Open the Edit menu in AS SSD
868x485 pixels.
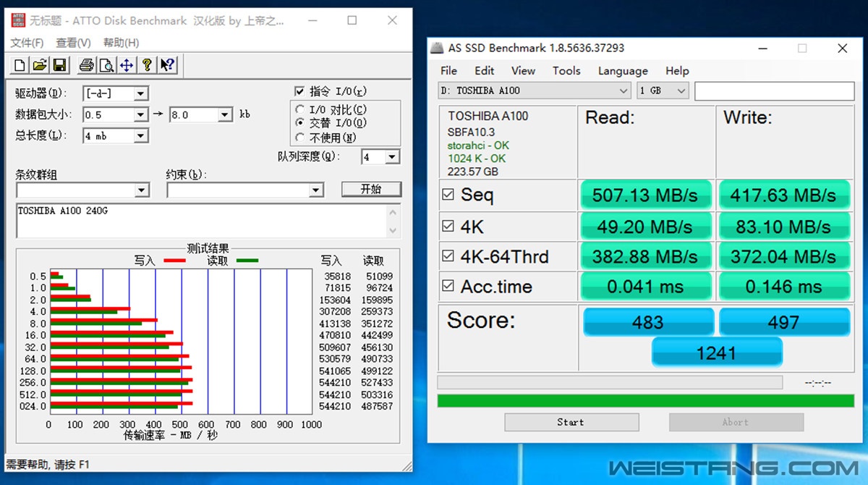(x=485, y=71)
